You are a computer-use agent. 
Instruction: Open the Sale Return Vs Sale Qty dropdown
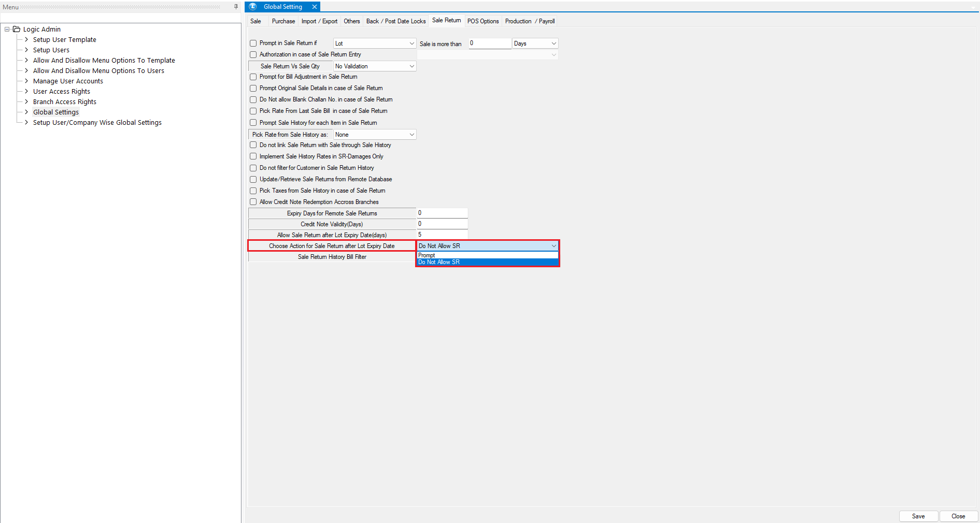(411, 66)
